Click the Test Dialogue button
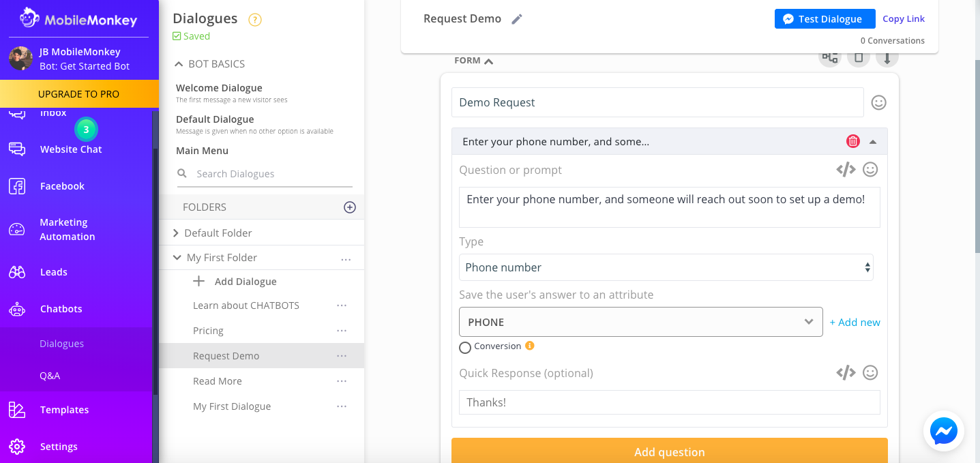Screen dimensions: 980x463 825,18
